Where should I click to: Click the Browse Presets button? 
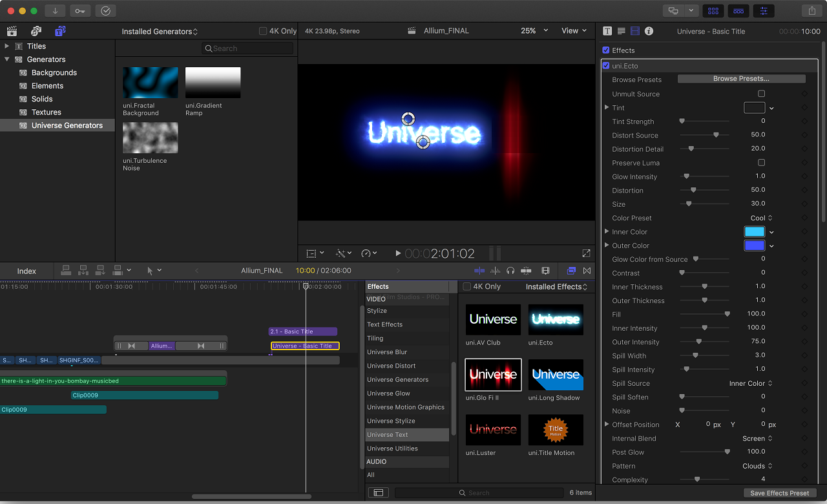coord(741,79)
